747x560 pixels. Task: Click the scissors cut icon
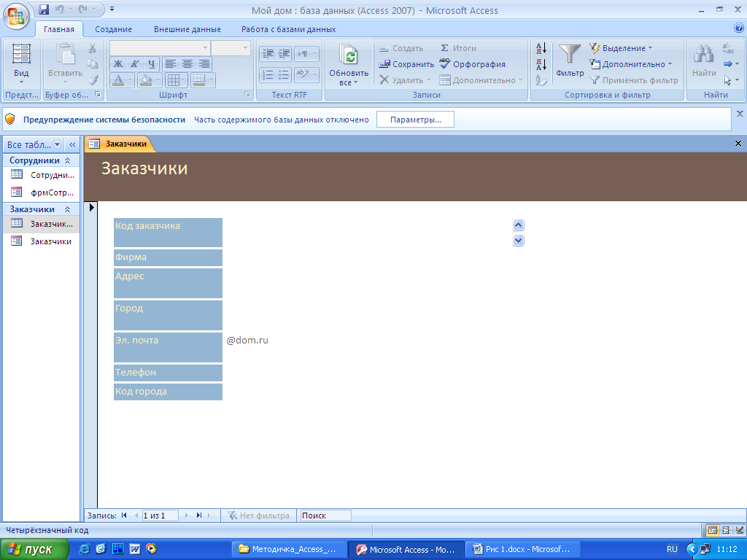(93, 47)
